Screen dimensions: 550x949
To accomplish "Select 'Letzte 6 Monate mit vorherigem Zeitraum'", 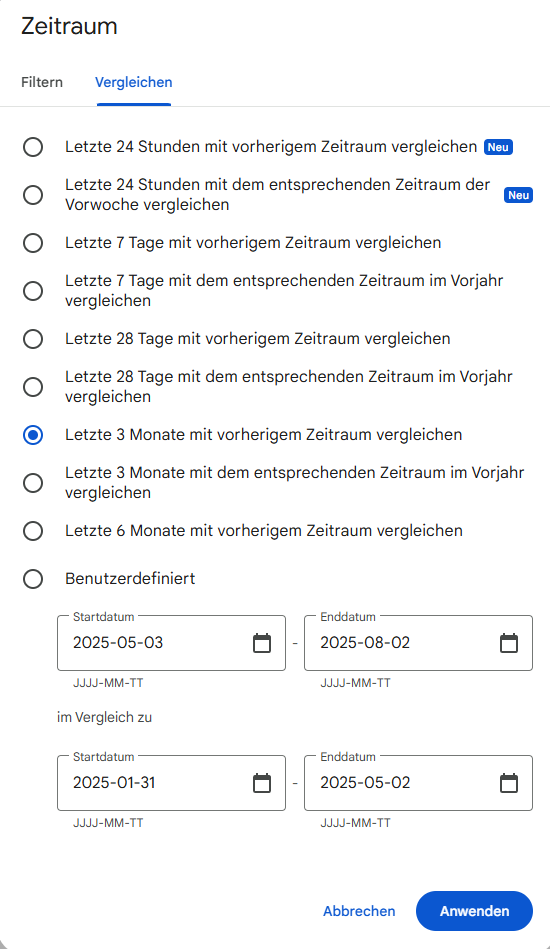I will click(33, 531).
